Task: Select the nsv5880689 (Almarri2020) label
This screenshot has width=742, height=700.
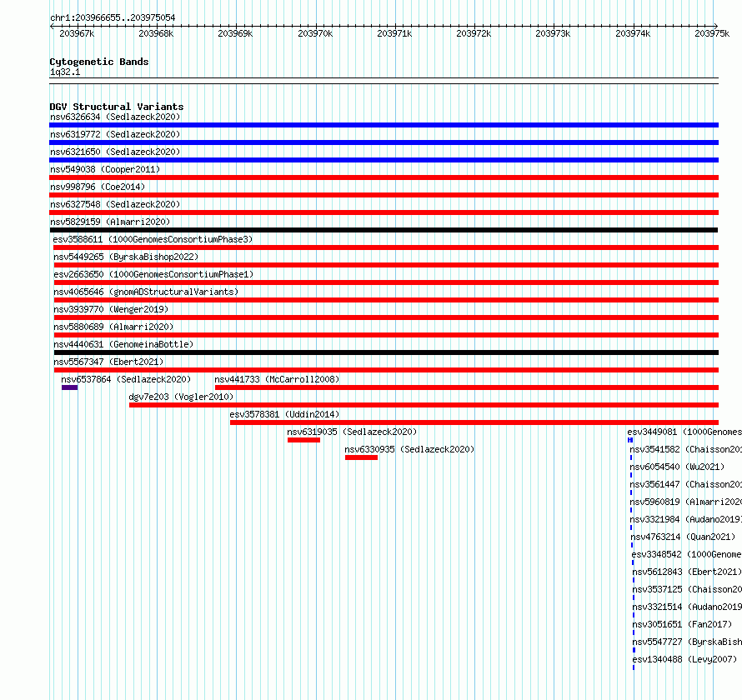Action: point(113,327)
